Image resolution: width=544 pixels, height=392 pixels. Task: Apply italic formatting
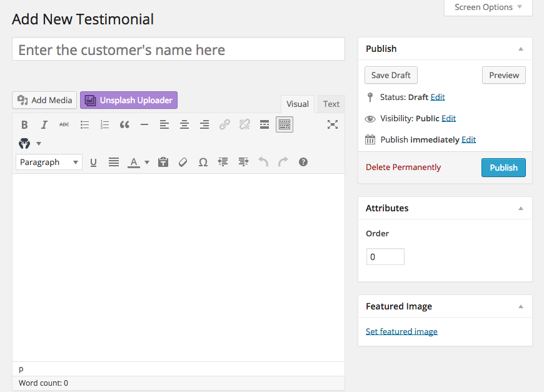44,124
